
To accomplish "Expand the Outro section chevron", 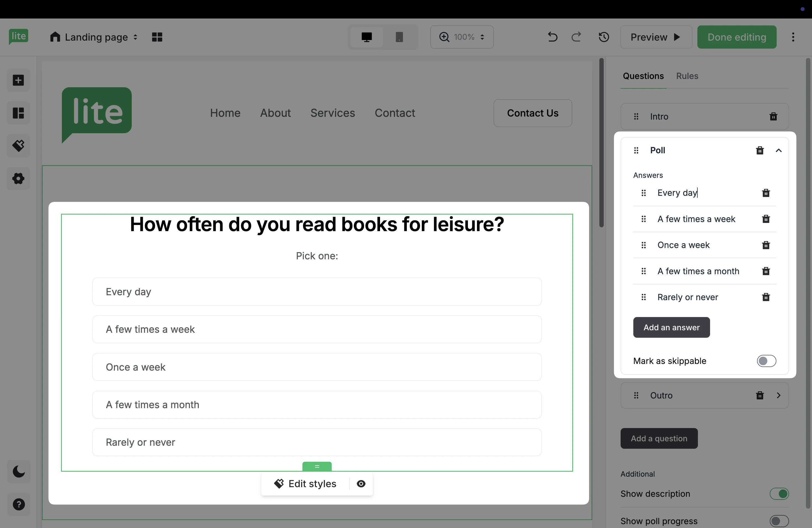I will pyautogui.click(x=779, y=395).
